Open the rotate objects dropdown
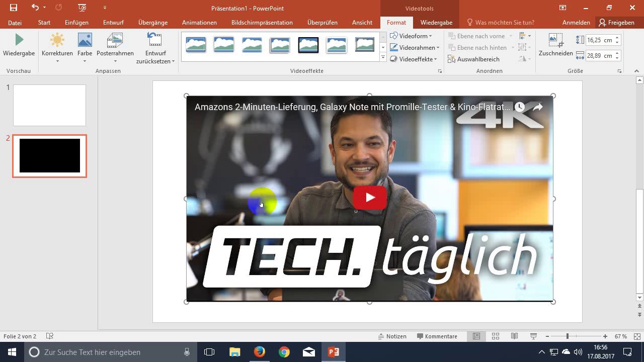 525,59
